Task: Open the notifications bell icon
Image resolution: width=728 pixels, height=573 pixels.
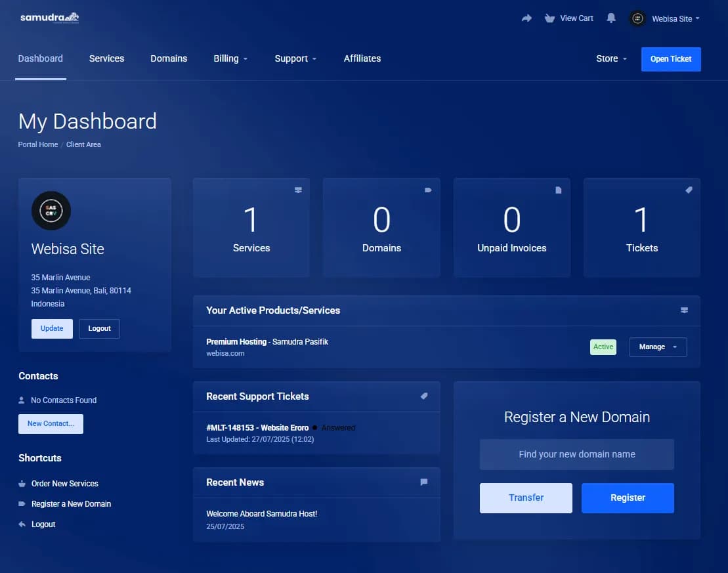Action: click(x=611, y=18)
